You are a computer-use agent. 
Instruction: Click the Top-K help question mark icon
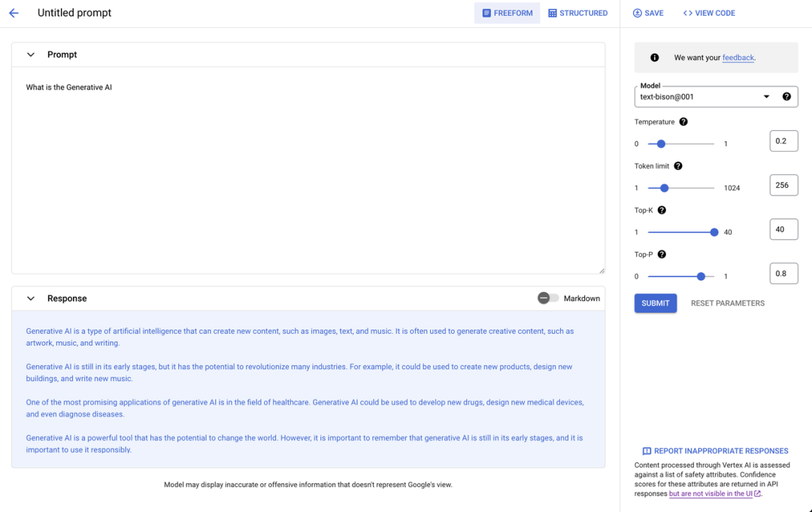(x=662, y=211)
